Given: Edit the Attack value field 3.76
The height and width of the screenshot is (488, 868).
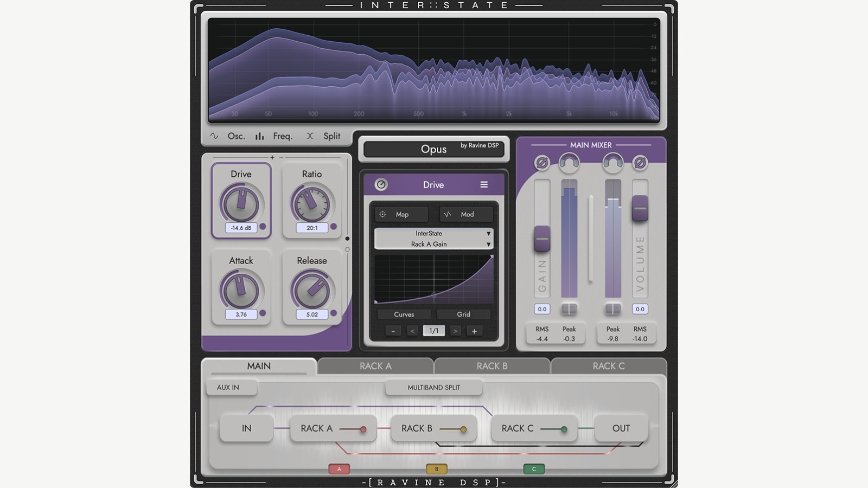Looking at the screenshot, I should pyautogui.click(x=241, y=314).
